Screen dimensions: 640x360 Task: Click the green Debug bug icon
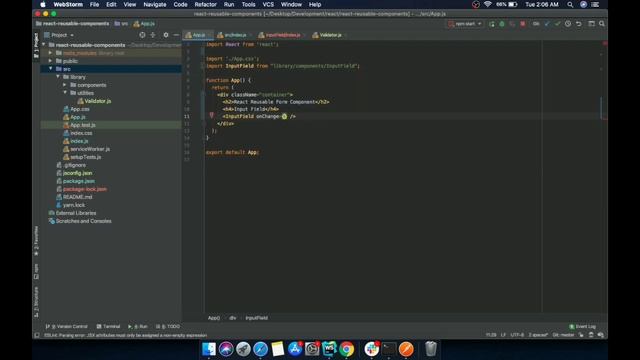coord(502,24)
